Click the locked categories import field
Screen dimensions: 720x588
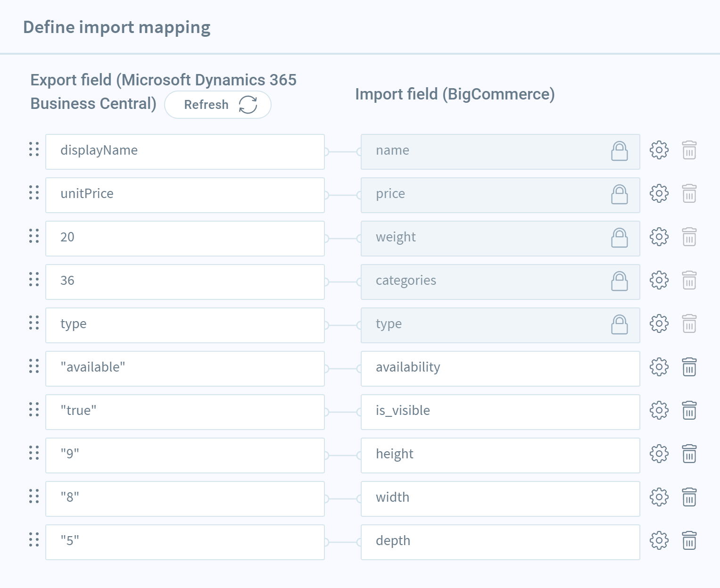click(500, 282)
